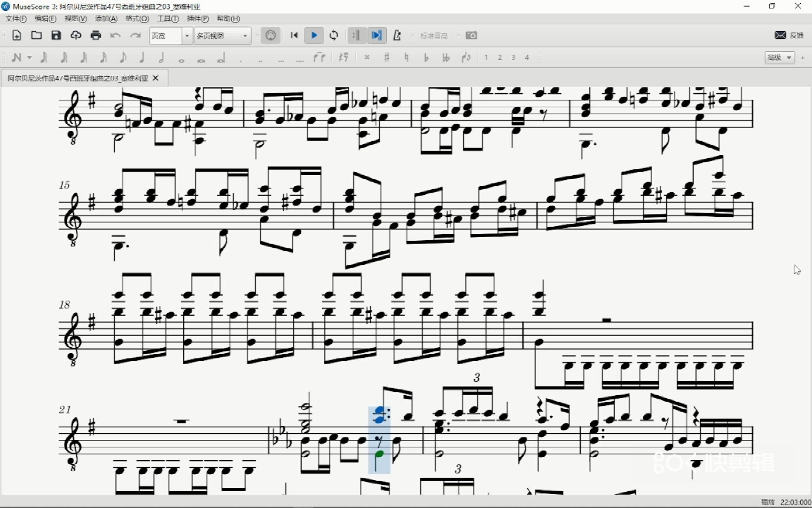812x508 pixels.
Task: Select the quarter note duration
Action: coord(142,57)
